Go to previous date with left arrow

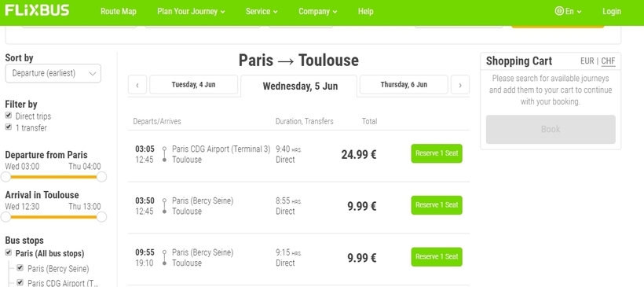137,85
